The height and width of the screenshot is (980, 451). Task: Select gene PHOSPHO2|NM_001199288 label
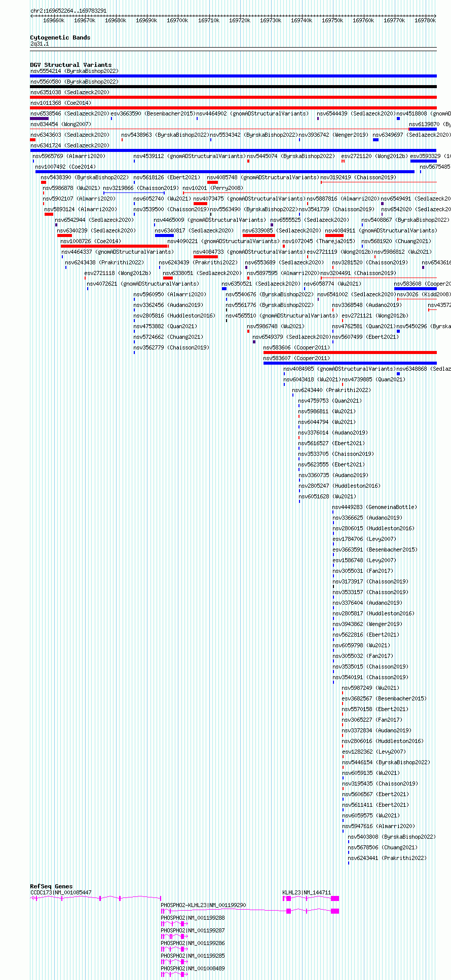coord(193,918)
